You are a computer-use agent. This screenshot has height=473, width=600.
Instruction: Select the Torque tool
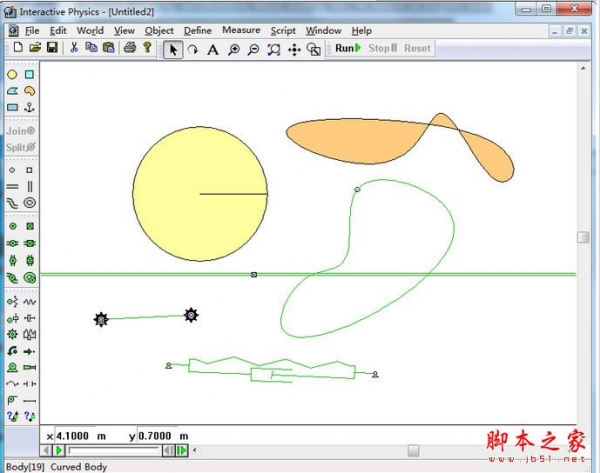[x=12, y=351]
